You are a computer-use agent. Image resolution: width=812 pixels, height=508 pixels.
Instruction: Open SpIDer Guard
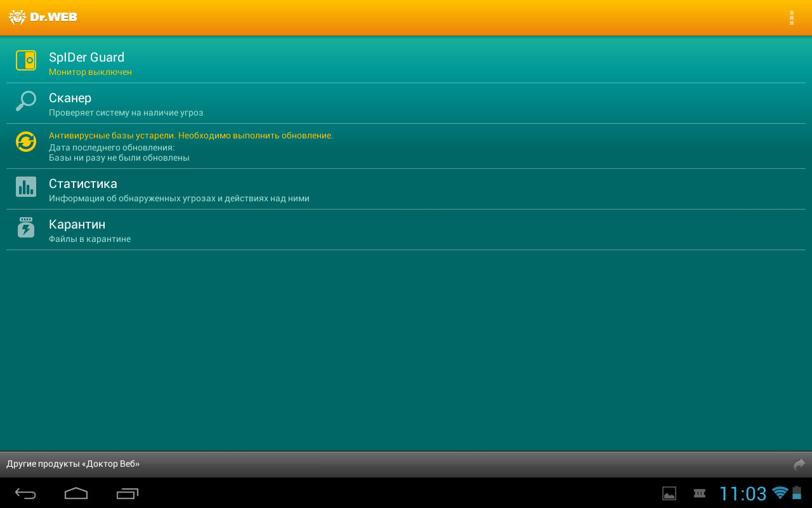406,63
